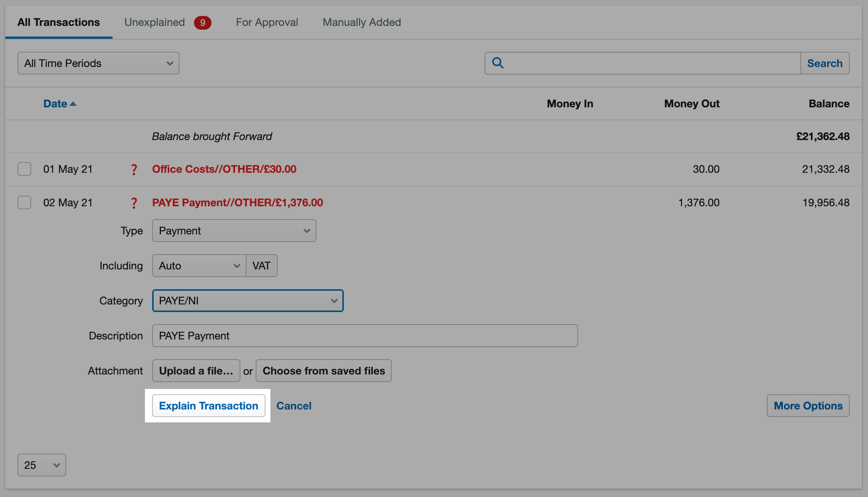Click the question mark icon on Office Costs row
Screen dimensions: 868x497
[134, 169]
